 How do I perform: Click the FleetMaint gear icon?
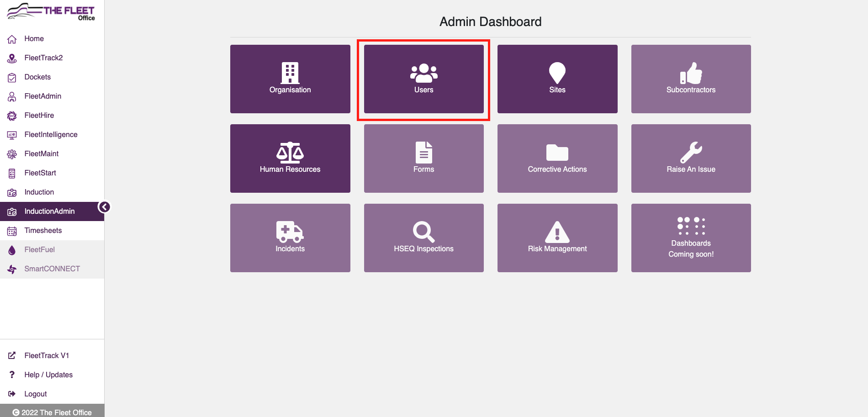[12, 154]
